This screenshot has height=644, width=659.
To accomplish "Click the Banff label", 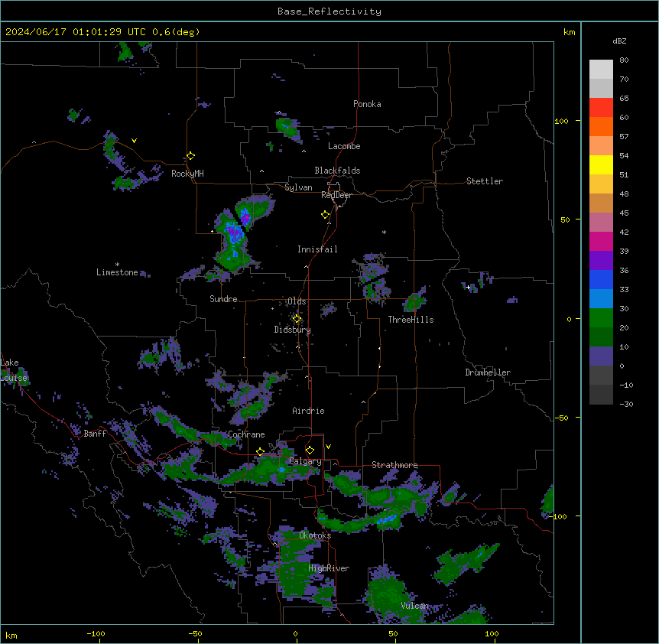I will point(95,434).
